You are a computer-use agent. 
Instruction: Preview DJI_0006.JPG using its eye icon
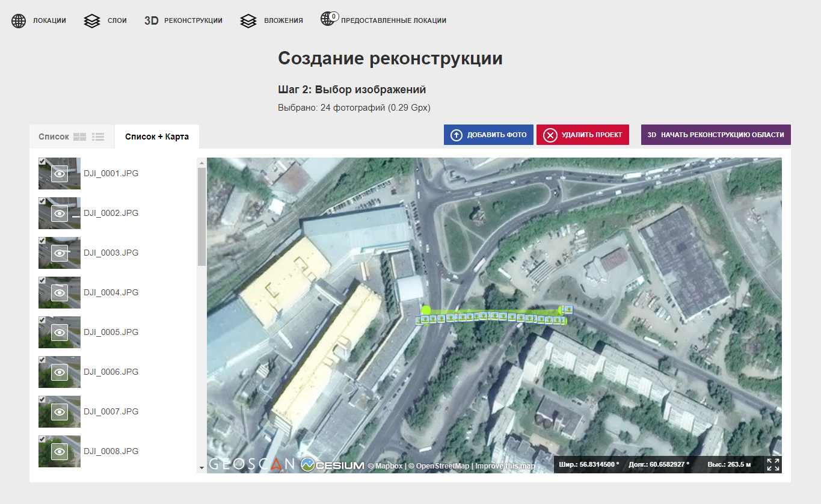pyautogui.click(x=60, y=372)
